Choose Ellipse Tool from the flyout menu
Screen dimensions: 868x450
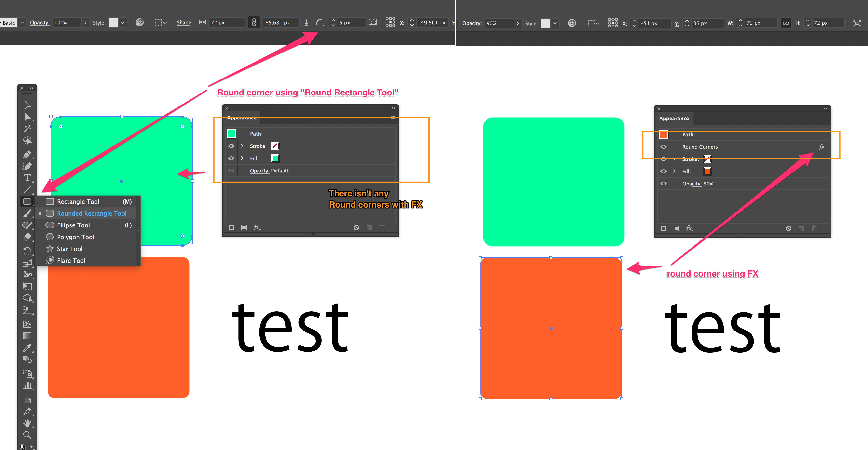[x=73, y=225]
